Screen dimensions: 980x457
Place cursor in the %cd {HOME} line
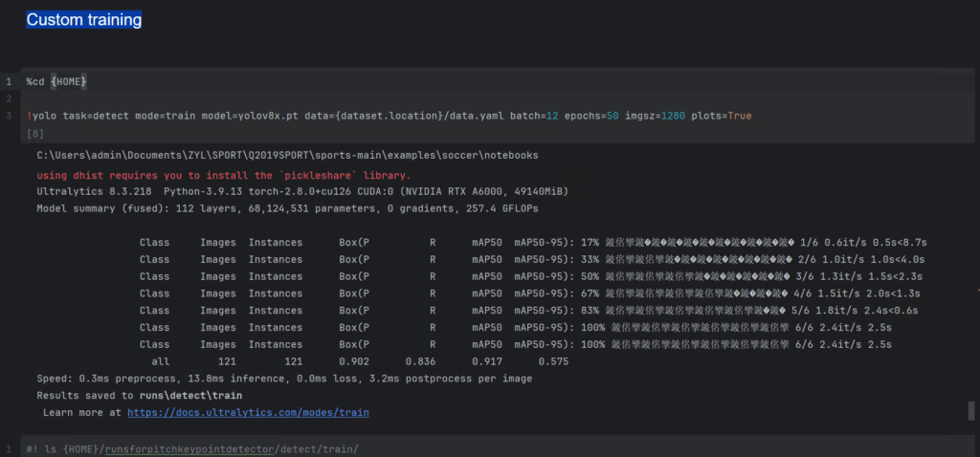coord(57,82)
